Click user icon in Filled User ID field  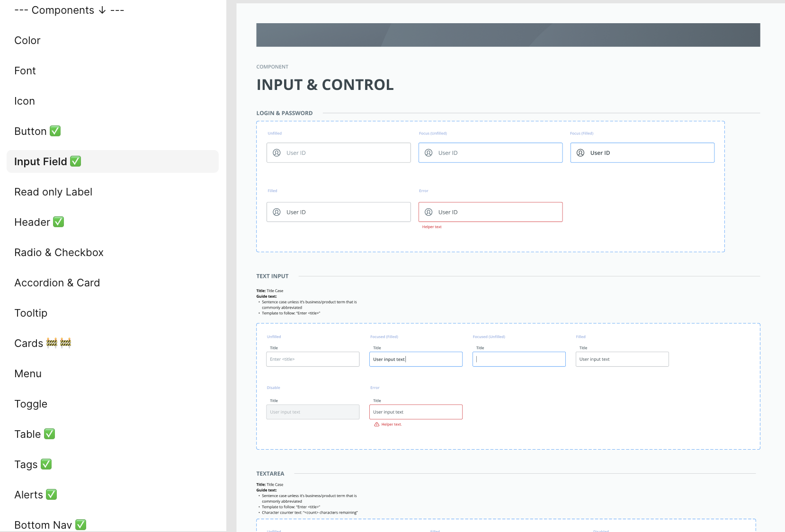point(277,212)
